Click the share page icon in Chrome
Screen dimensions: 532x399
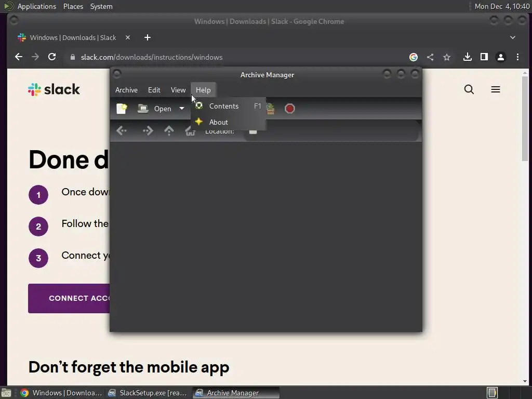[x=430, y=57]
